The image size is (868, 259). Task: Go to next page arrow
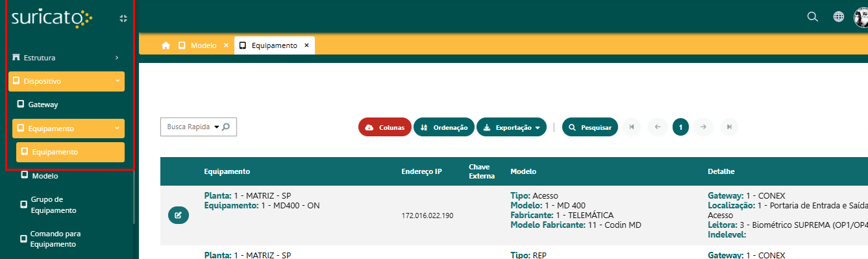(x=703, y=127)
